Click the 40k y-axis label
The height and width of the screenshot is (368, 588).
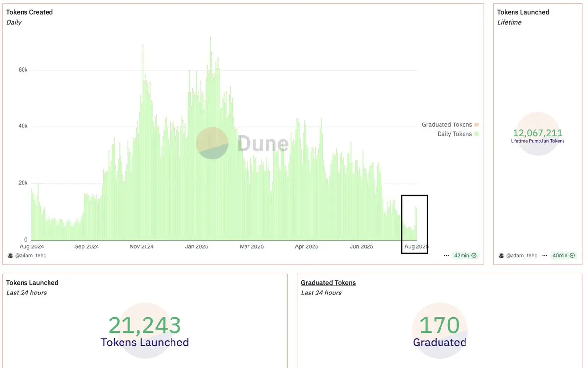23,126
